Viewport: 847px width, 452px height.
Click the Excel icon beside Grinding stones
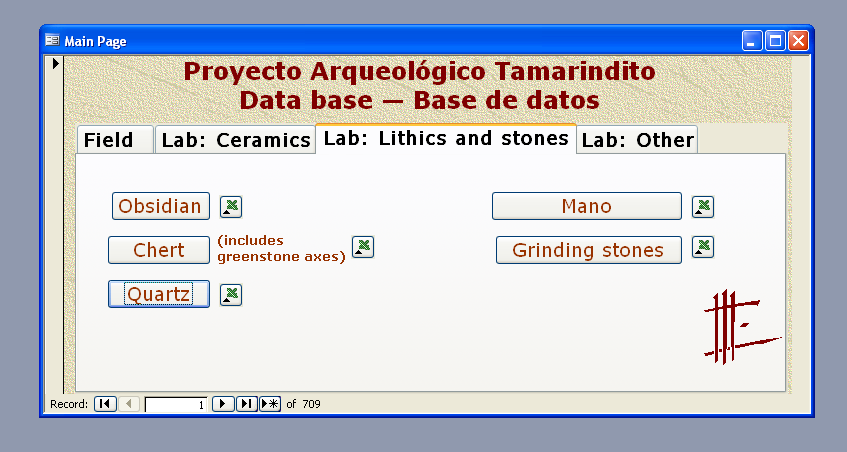click(x=703, y=247)
